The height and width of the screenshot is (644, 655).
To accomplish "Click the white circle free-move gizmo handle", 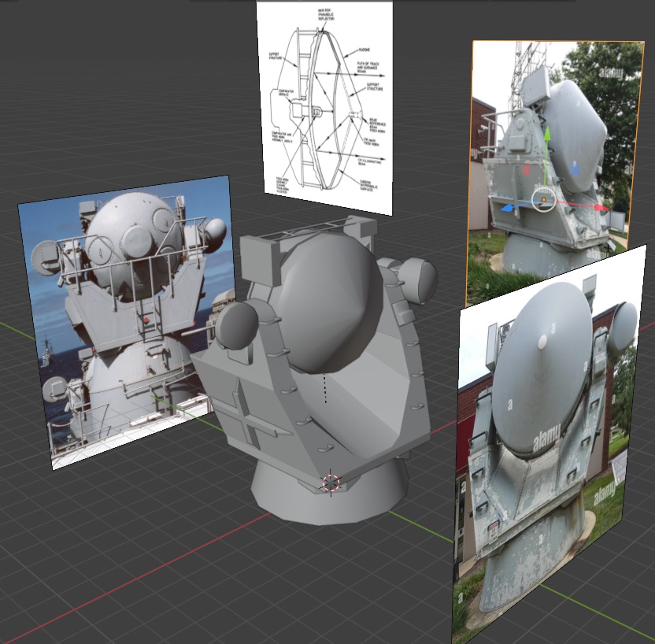I will pyautogui.click(x=544, y=200).
